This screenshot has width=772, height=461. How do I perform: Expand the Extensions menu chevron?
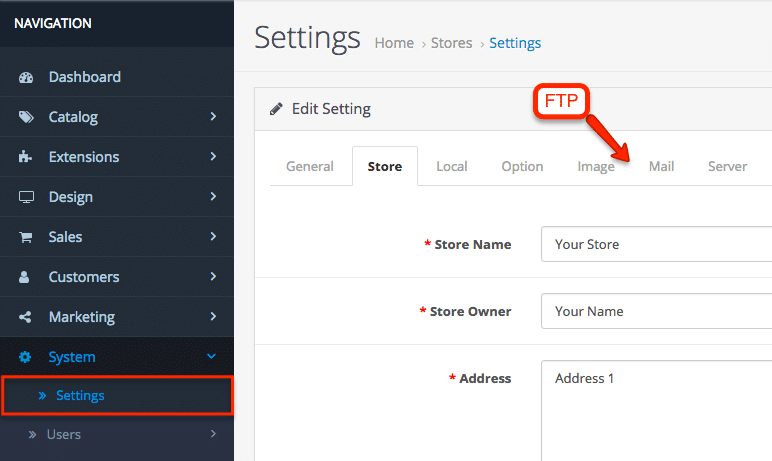click(213, 156)
